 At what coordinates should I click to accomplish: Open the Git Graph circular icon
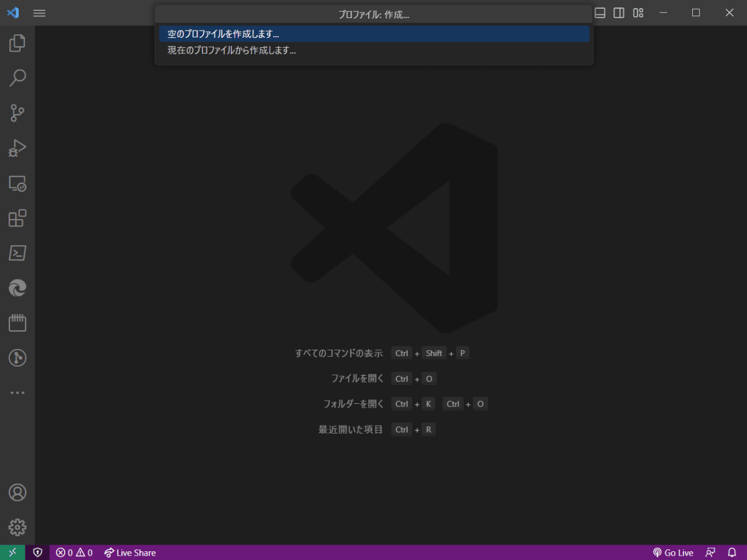pos(17,358)
